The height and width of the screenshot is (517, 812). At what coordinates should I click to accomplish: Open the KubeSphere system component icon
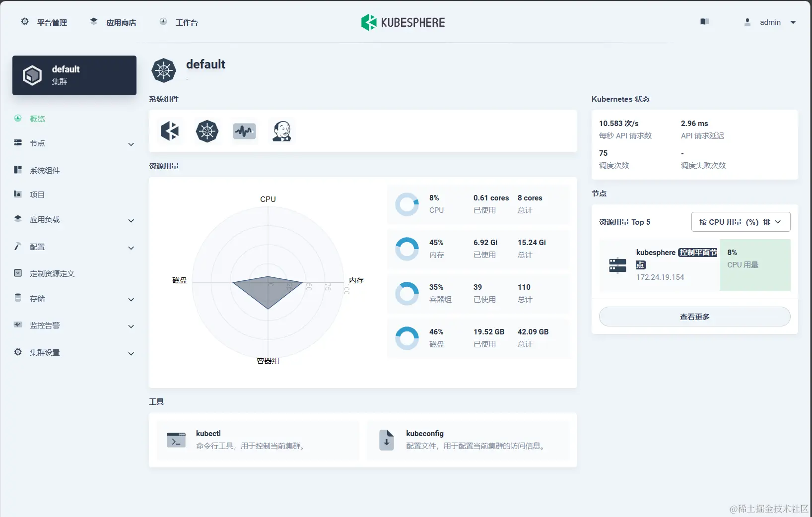click(x=170, y=131)
